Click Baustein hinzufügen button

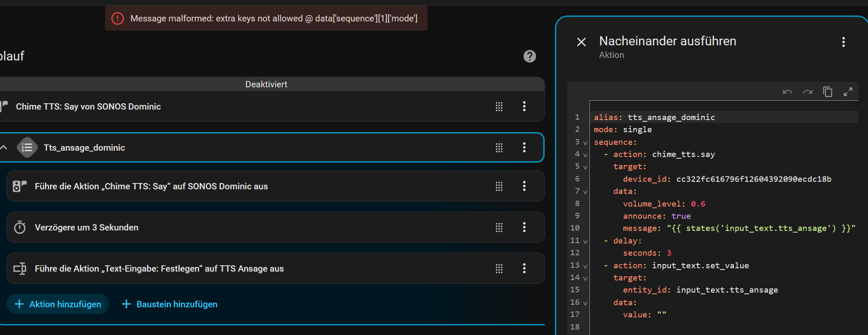click(x=169, y=304)
